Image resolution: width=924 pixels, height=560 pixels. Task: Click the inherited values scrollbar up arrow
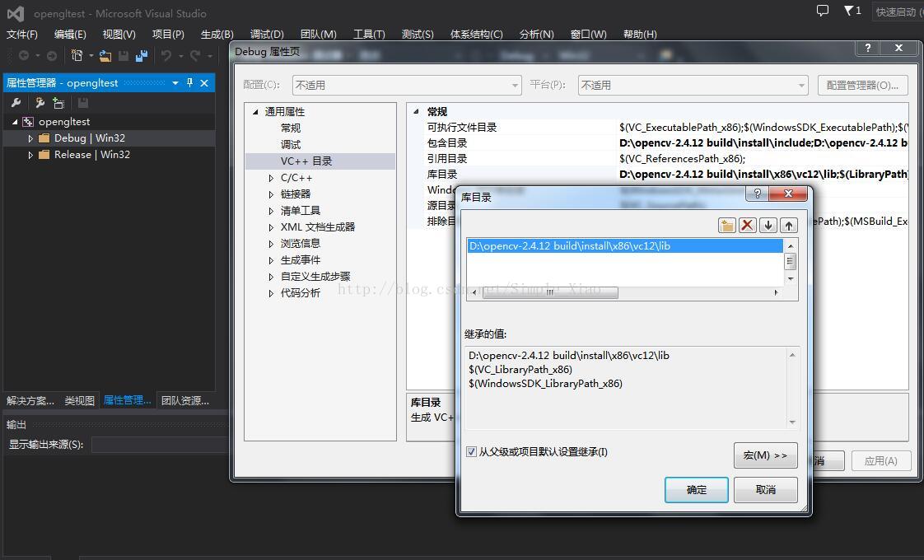point(792,355)
